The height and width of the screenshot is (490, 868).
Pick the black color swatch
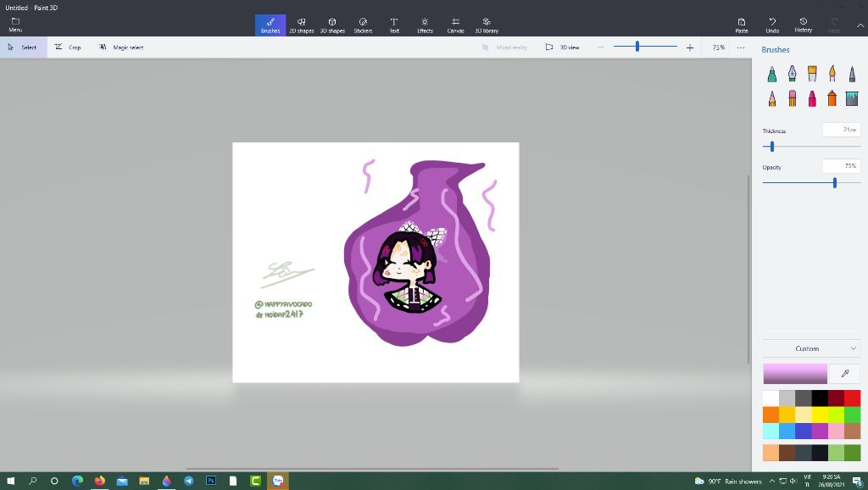(x=820, y=398)
